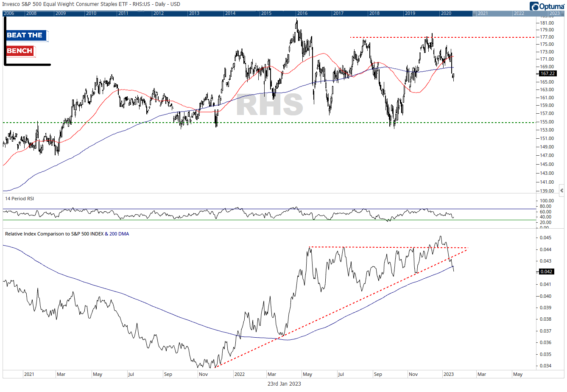Click the 23rd Jan 2023 date label
Viewport: 567px width, 392px height.
click(284, 384)
